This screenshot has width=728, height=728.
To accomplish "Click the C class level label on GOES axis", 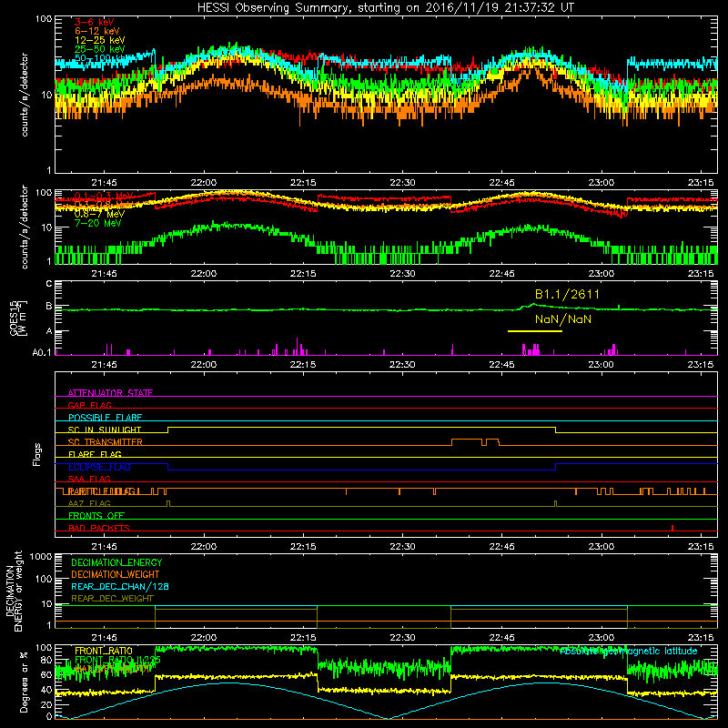I will click(49, 284).
